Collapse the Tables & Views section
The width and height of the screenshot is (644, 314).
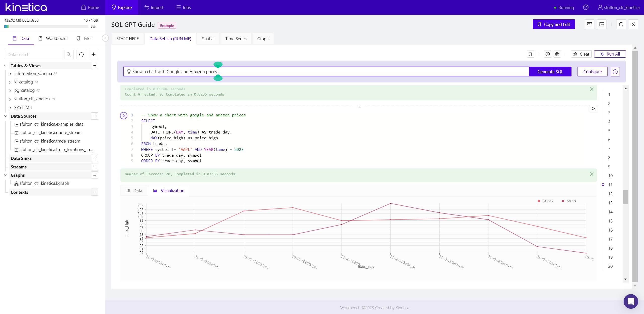tap(5, 66)
